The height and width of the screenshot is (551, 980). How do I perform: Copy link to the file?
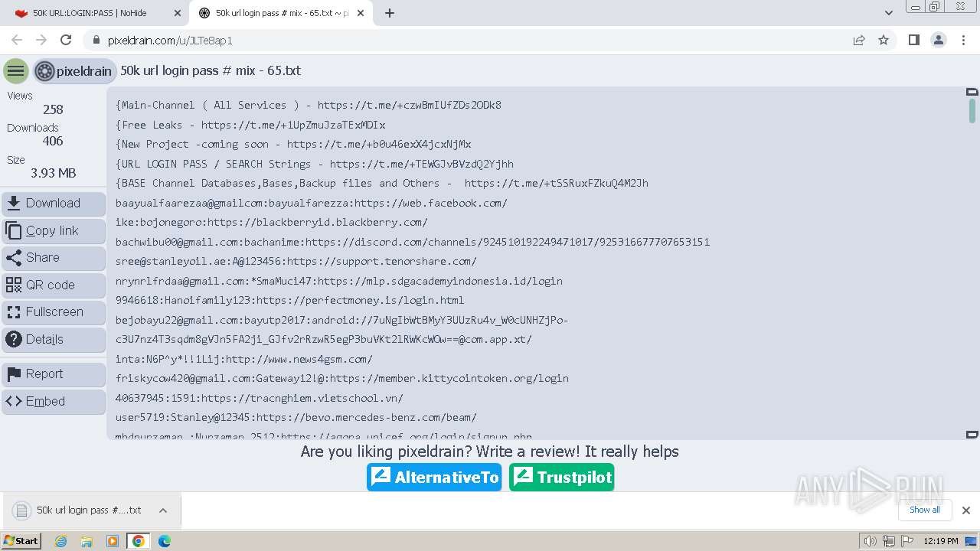pos(54,230)
